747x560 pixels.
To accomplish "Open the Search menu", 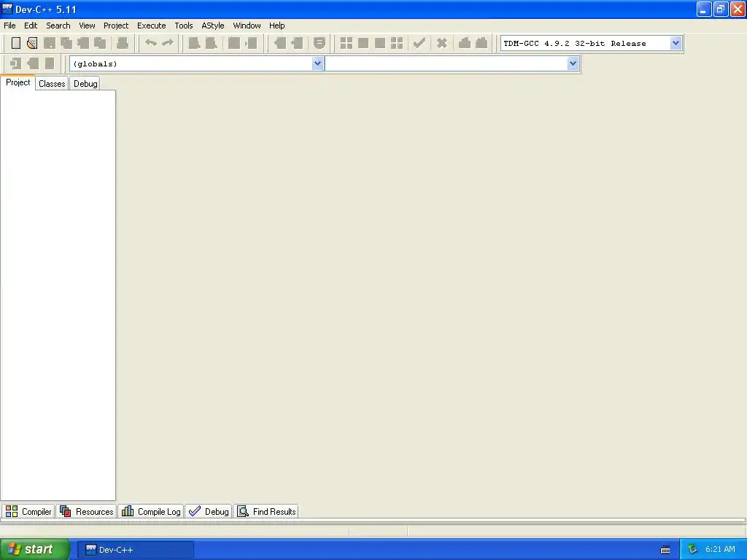I will (x=58, y=26).
